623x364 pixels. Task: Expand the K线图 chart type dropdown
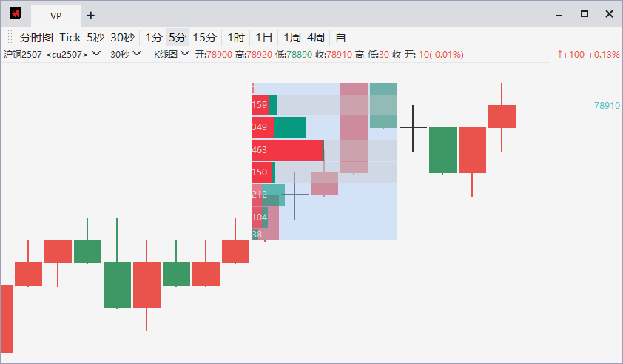[184, 54]
